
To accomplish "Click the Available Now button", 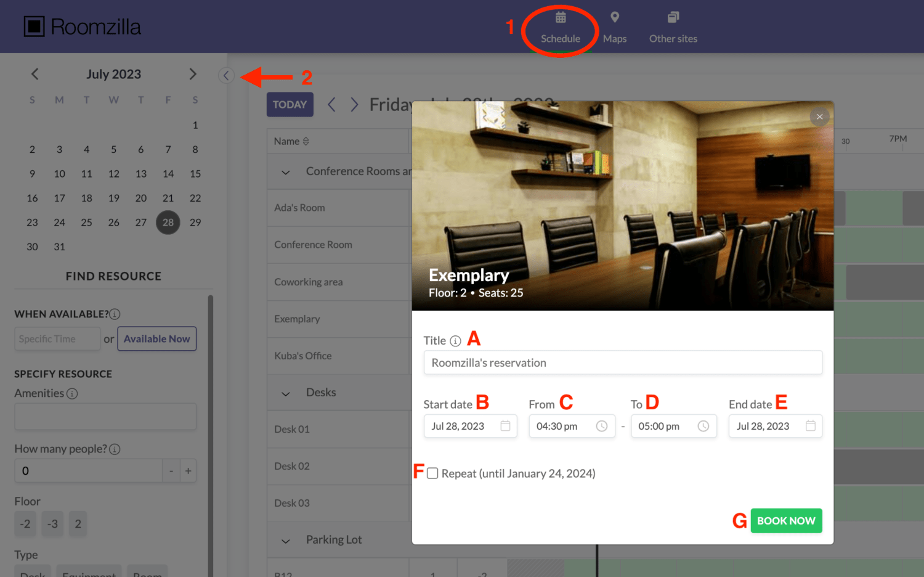I will [156, 338].
